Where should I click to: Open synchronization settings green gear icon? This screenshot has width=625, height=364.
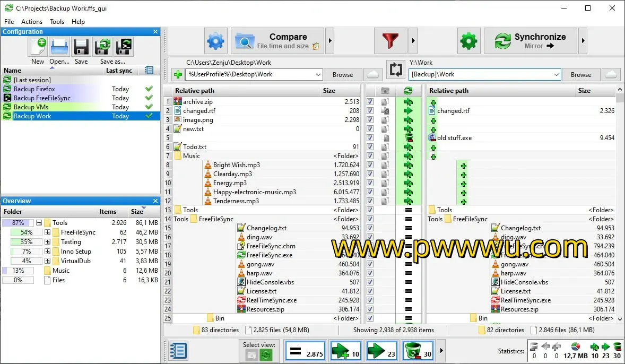click(468, 41)
